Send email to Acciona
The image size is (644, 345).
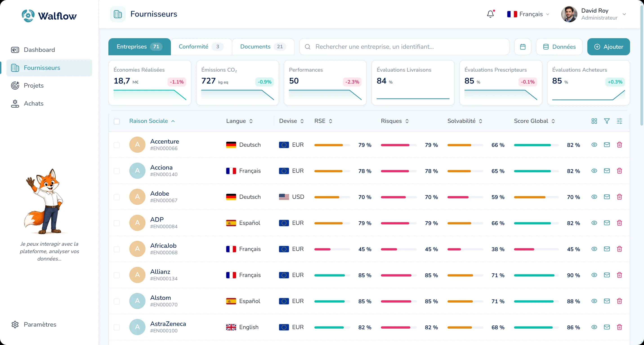pyautogui.click(x=607, y=171)
